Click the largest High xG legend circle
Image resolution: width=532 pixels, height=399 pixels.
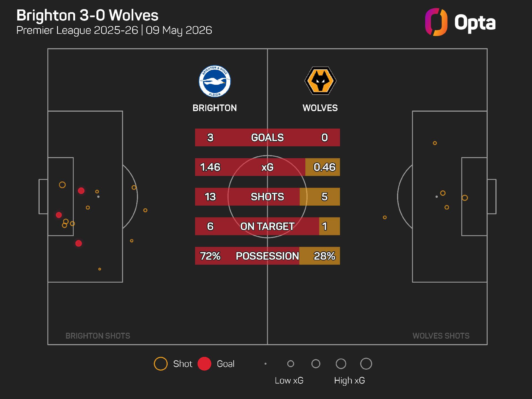tap(366, 364)
